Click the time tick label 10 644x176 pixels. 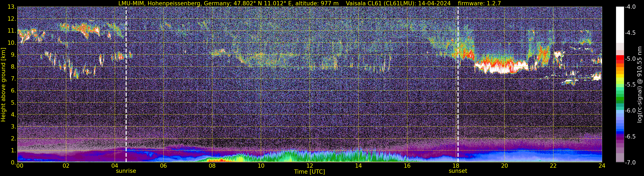tap(261, 166)
